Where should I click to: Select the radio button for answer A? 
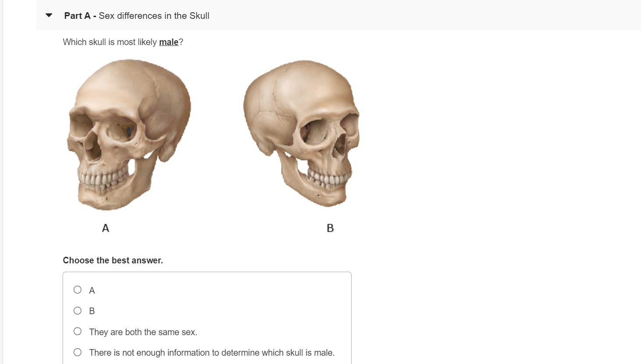(77, 290)
